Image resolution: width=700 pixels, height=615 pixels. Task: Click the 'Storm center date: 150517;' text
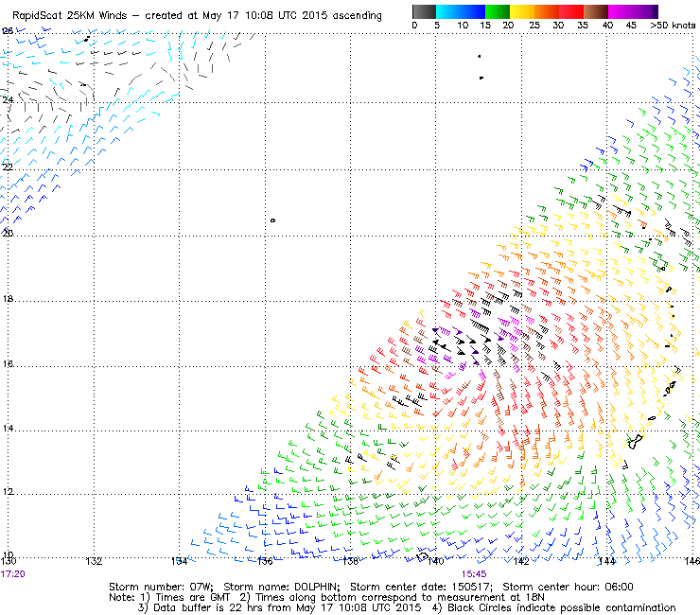tap(421, 587)
